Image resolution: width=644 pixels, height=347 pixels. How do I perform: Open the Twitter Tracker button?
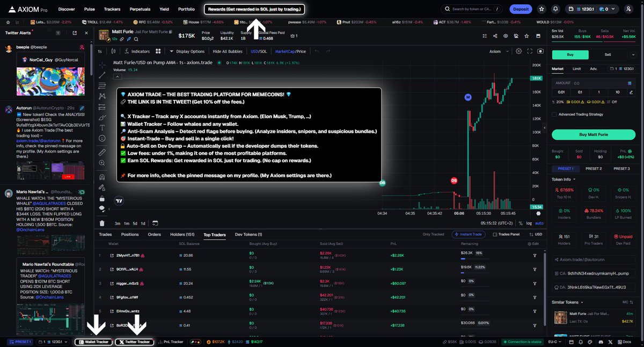tap(135, 342)
